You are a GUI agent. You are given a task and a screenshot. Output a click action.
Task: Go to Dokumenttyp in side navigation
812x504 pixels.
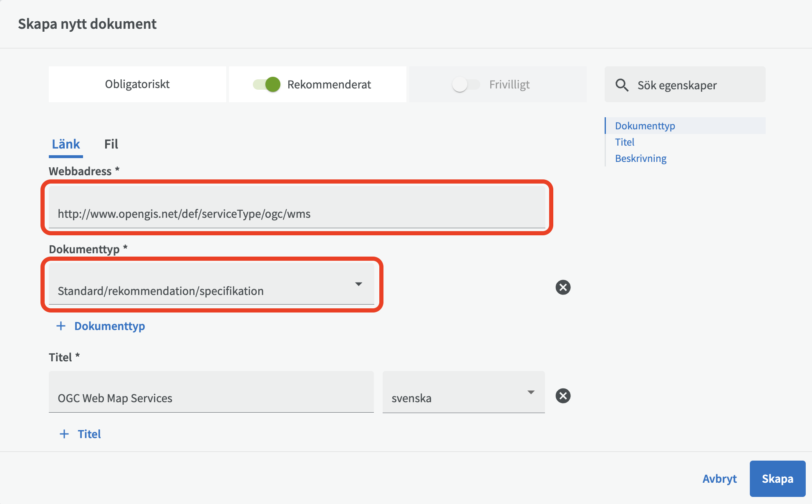pyautogui.click(x=645, y=126)
